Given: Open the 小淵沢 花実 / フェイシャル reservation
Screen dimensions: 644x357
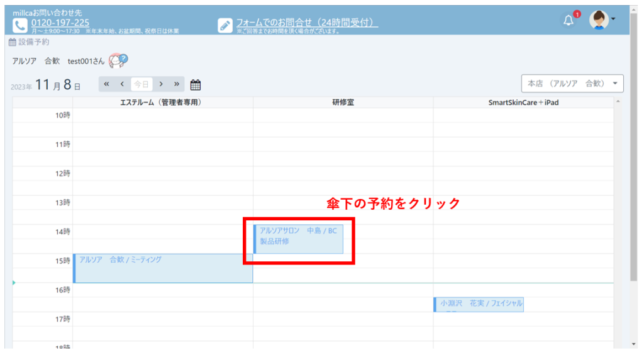Looking at the screenshot, I should [479, 304].
